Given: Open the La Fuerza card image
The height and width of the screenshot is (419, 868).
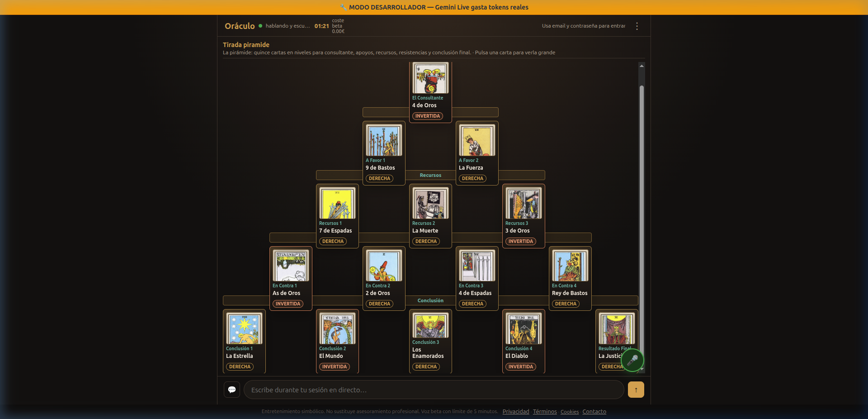Looking at the screenshot, I should [x=477, y=140].
